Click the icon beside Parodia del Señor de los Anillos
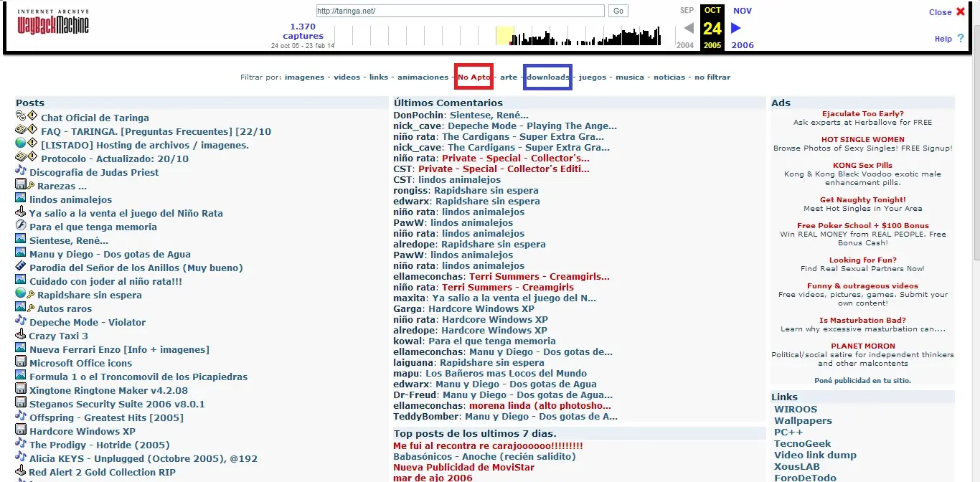The image size is (980, 482). [21, 266]
